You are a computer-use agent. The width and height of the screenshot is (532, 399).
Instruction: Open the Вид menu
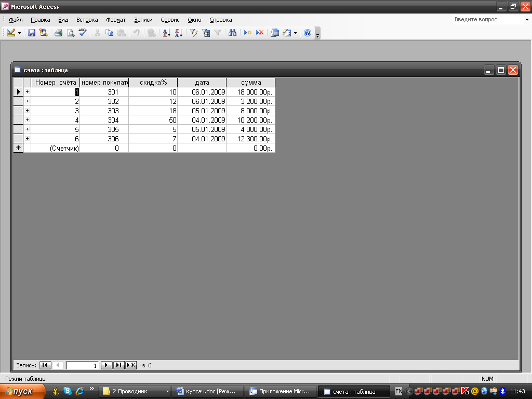click(63, 20)
